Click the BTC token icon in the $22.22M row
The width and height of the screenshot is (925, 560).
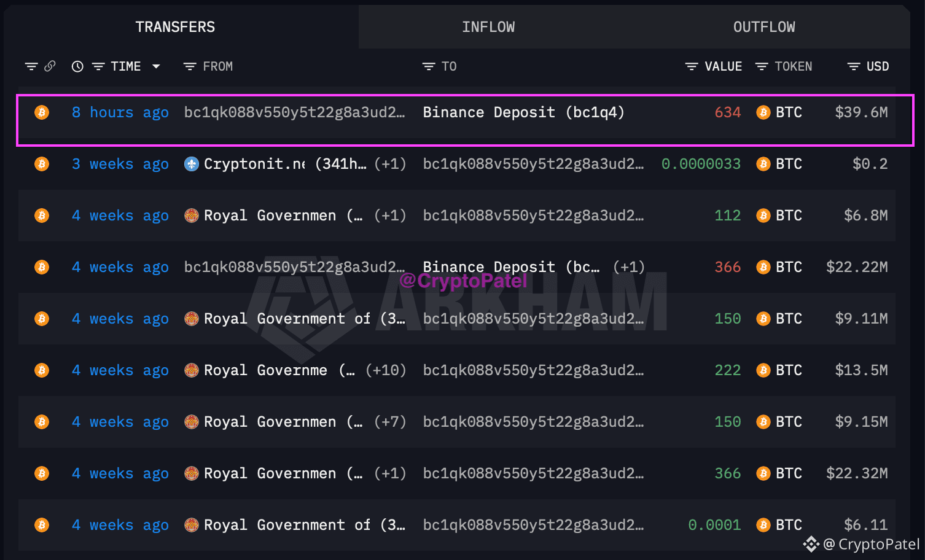point(763,267)
